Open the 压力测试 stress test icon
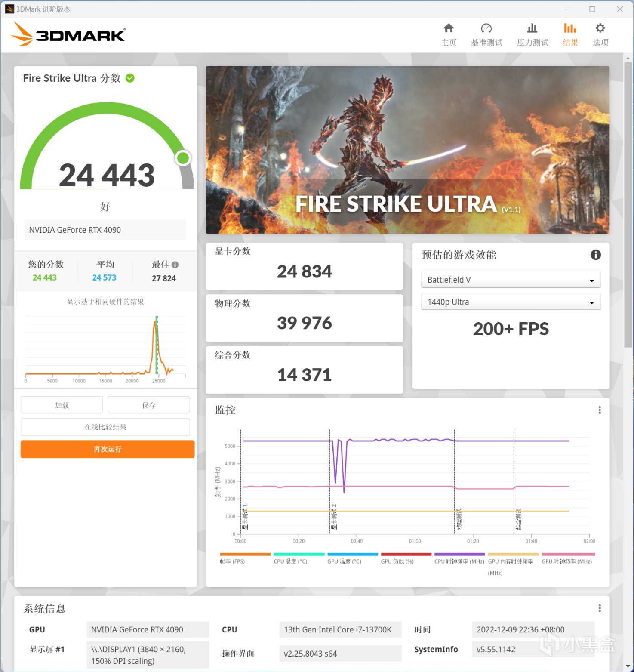Image resolution: width=634 pixels, height=672 pixels. [x=532, y=28]
